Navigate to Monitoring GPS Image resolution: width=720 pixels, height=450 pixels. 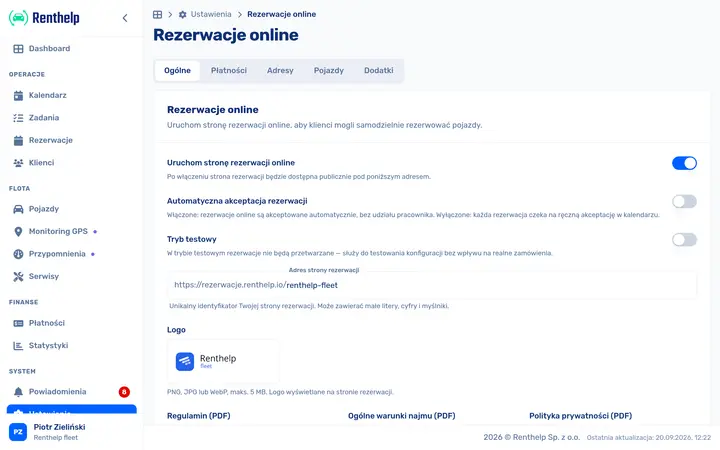71,231
